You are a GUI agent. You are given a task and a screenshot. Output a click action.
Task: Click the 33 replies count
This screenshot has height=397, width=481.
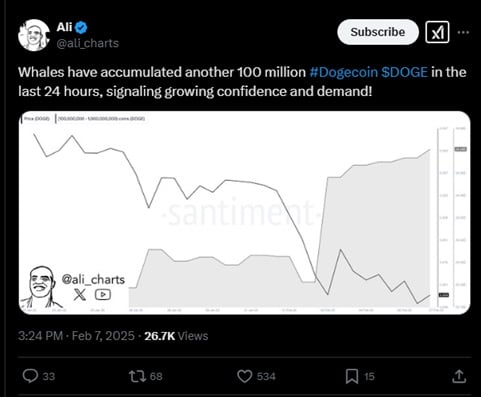49,377
